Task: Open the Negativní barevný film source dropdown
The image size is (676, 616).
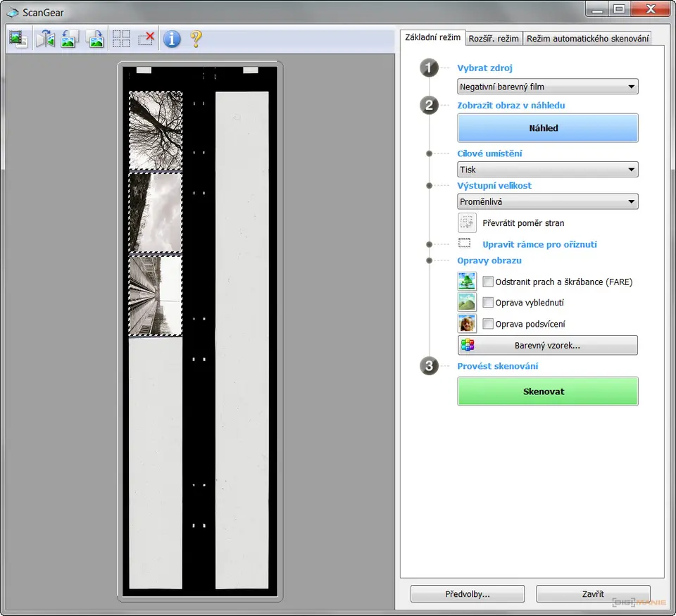Action: [x=547, y=87]
